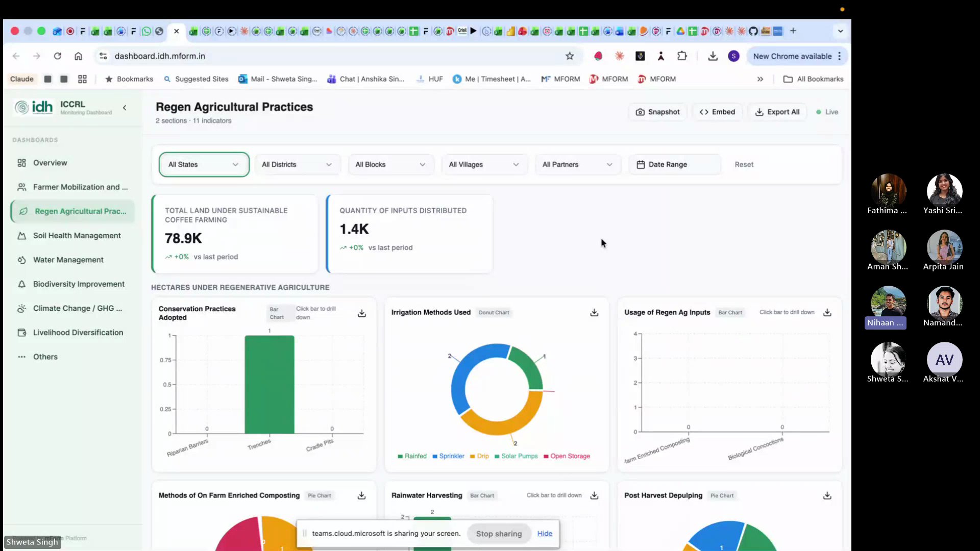
Task: Download the Usage of Regen Ag Inputs chart
Action: [827, 313]
